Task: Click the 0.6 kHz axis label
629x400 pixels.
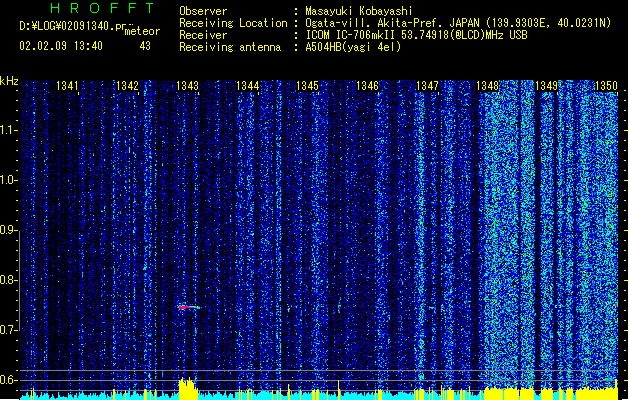Action: 9,380
